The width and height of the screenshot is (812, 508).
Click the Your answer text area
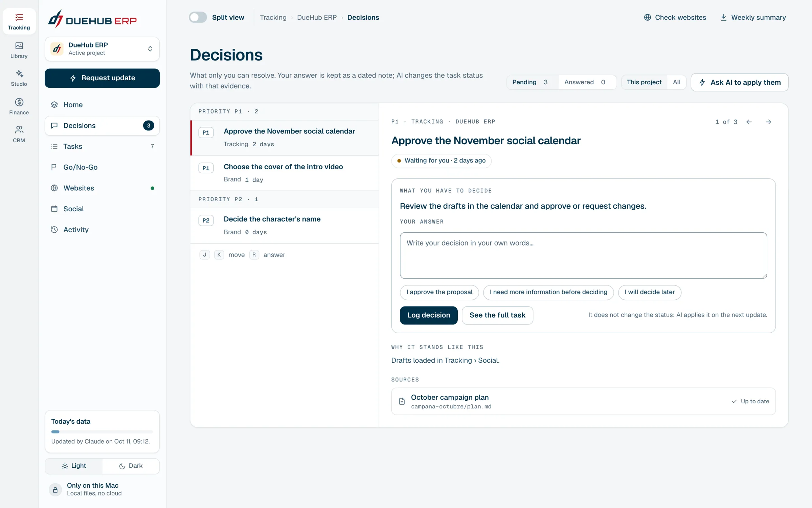pyautogui.click(x=583, y=255)
